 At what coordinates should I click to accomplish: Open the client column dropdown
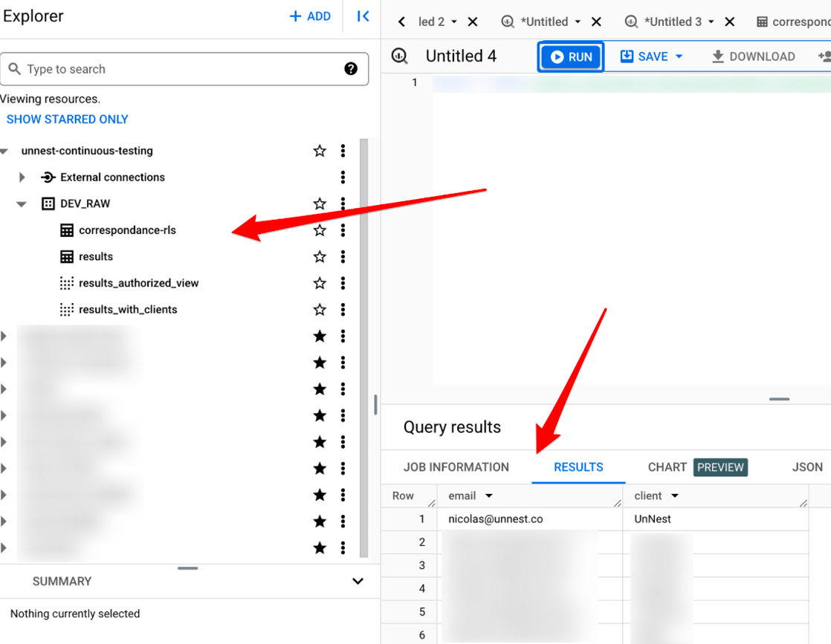[x=675, y=495]
